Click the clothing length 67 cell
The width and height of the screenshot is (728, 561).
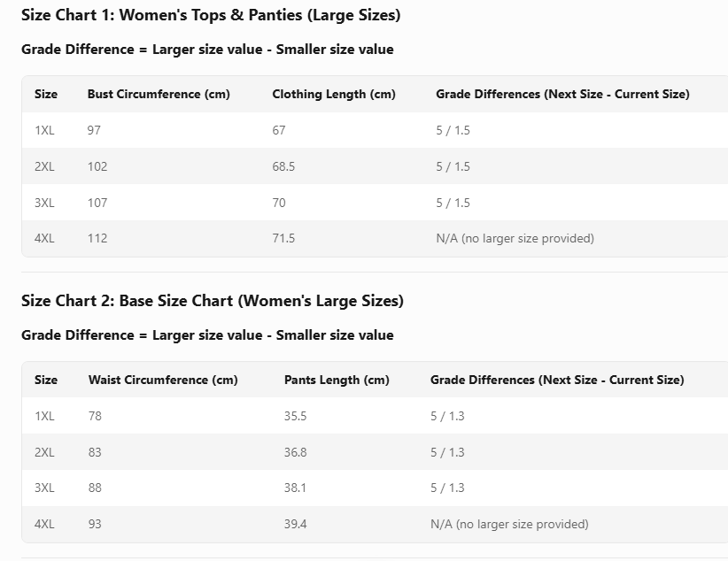tap(279, 131)
